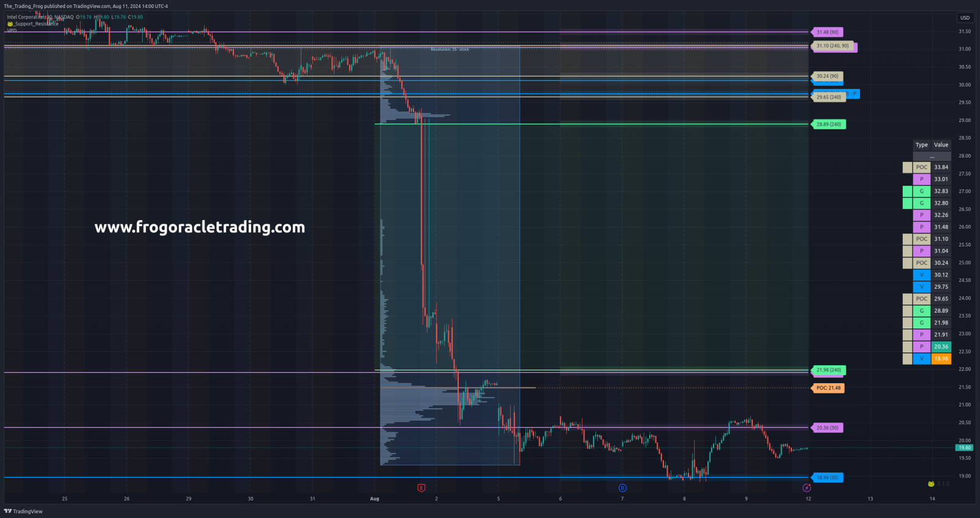
Task: Click the date 25 on the time axis
Action: pyautogui.click(x=65, y=498)
